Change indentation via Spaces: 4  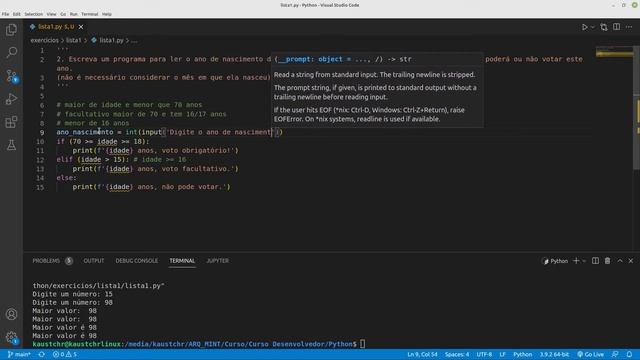[x=457, y=354]
